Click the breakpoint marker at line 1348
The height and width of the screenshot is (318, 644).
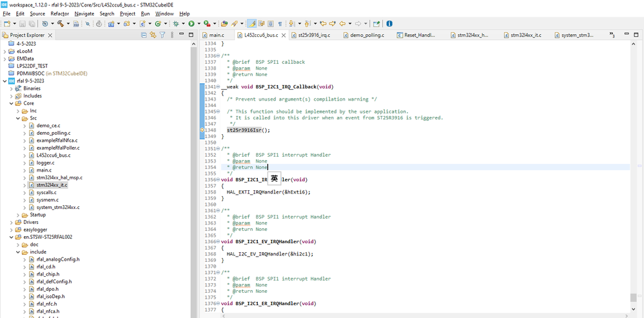coord(202,130)
